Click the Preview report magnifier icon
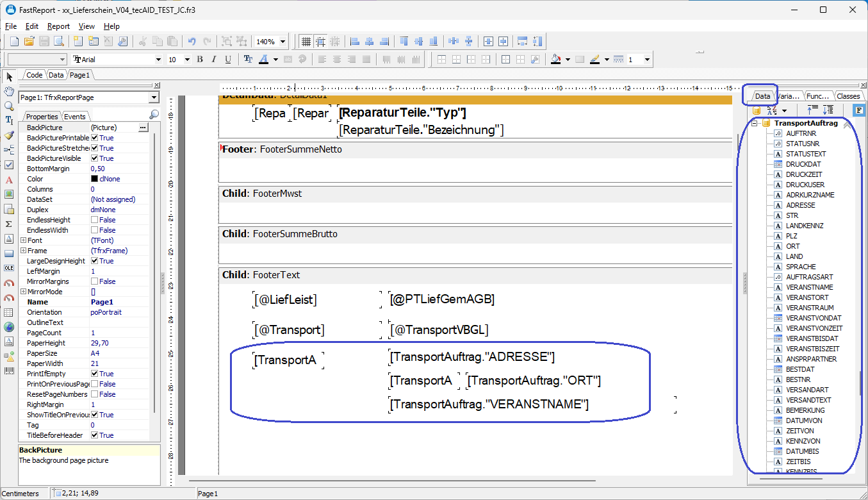 point(59,41)
